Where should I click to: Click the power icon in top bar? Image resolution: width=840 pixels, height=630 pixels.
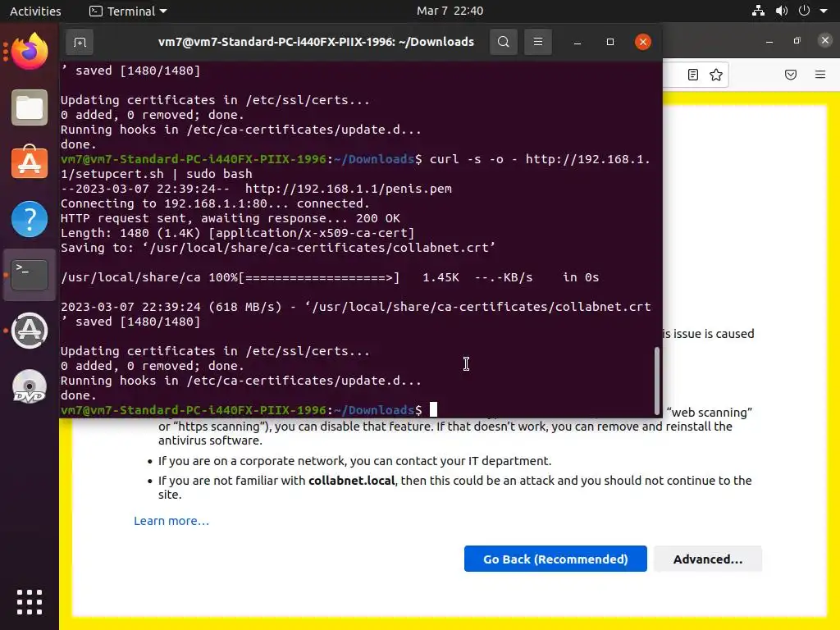(x=804, y=11)
